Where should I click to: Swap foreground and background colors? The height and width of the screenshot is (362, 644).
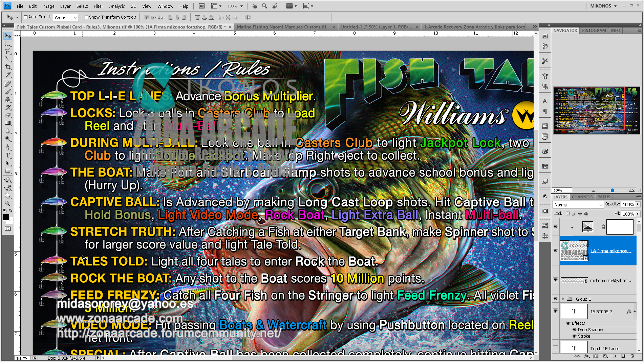[11, 210]
